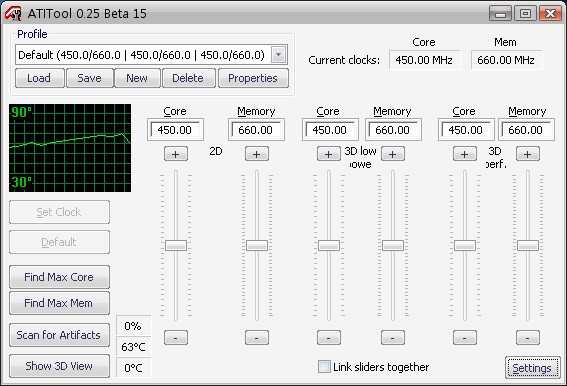Click the 2D Core slider handle
This screenshot has width=567, height=386.
176,245
